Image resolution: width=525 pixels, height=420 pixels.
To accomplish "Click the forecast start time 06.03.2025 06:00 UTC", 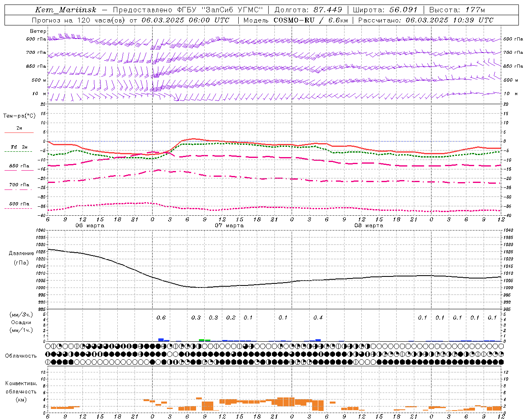I will coord(185,20).
